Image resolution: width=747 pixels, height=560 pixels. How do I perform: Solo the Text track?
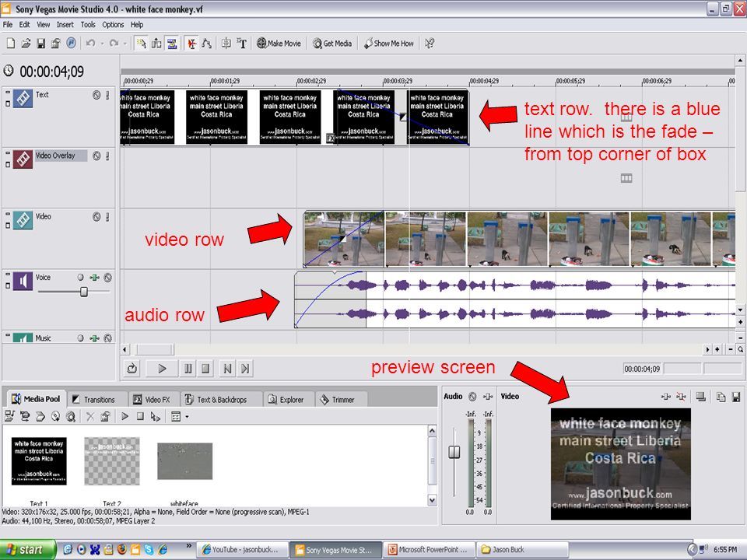(107, 95)
